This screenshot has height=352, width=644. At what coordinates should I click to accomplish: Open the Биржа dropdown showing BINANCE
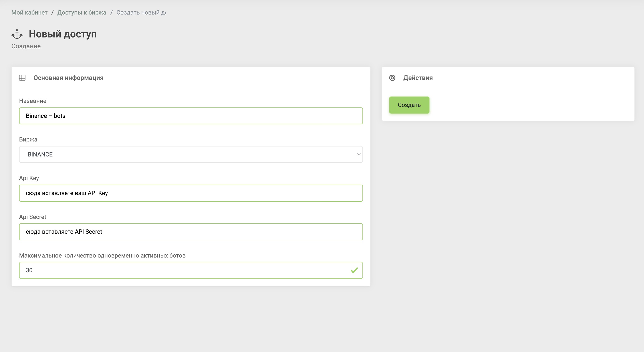191,154
